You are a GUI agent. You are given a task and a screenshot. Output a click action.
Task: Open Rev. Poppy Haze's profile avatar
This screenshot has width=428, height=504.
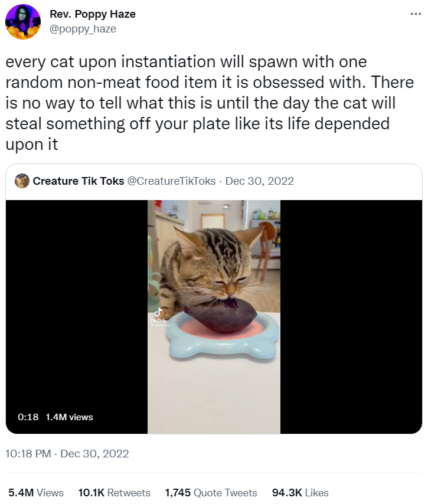click(x=23, y=22)
